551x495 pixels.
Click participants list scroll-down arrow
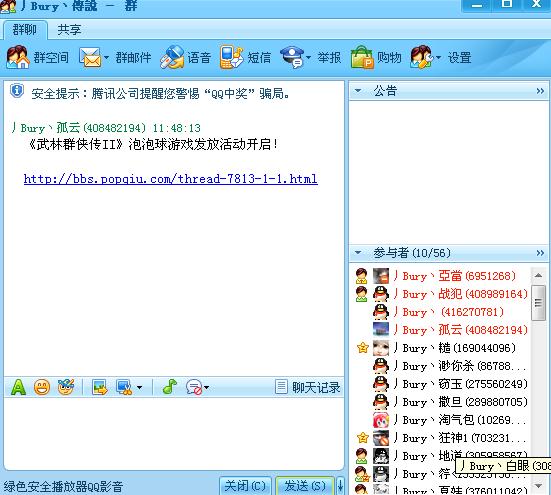(x=538, y=486)
